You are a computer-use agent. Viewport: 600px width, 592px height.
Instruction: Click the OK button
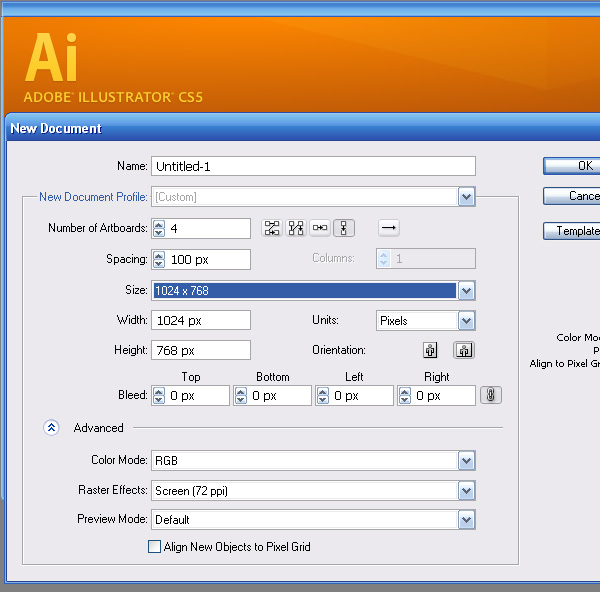tap(572, 166)
